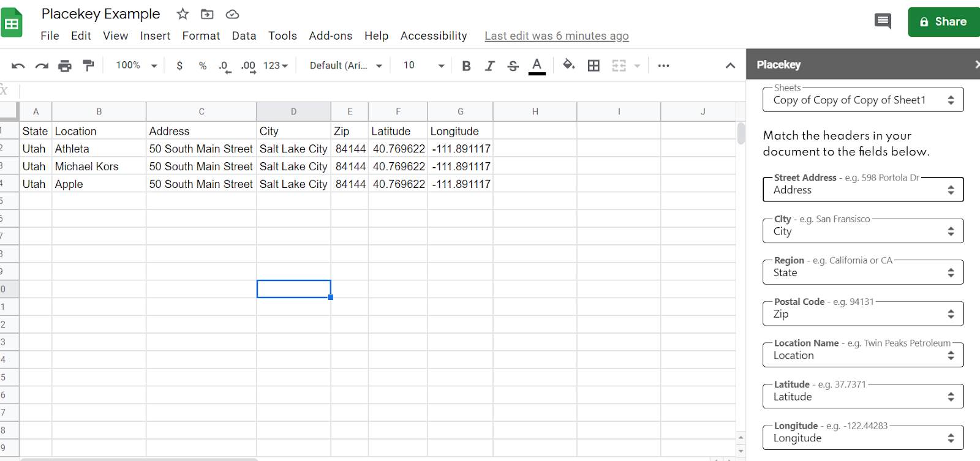Open the Data menu
Viewport: 980px width, 461px height.
(244, 36)
